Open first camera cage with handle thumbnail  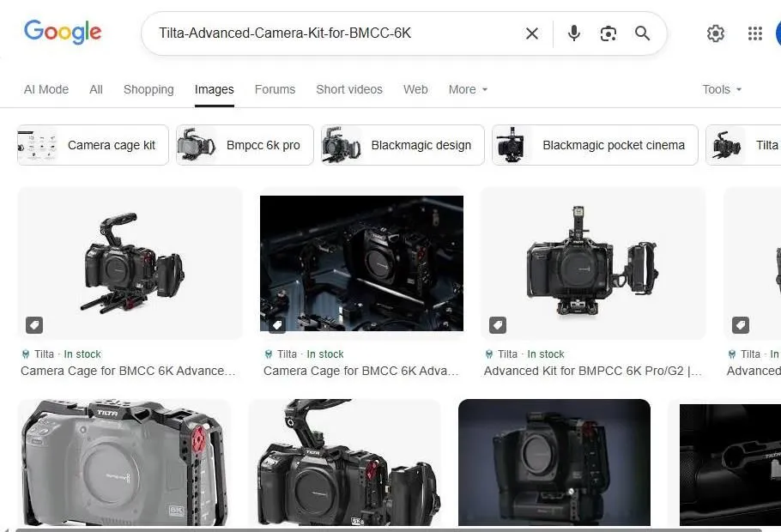(130, 263)
